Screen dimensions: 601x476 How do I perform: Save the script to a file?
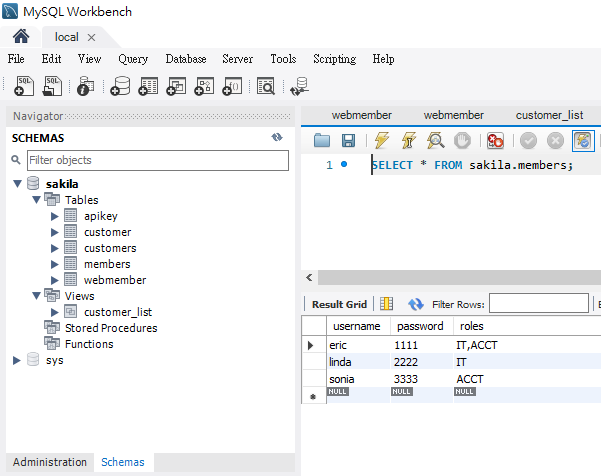348,141
